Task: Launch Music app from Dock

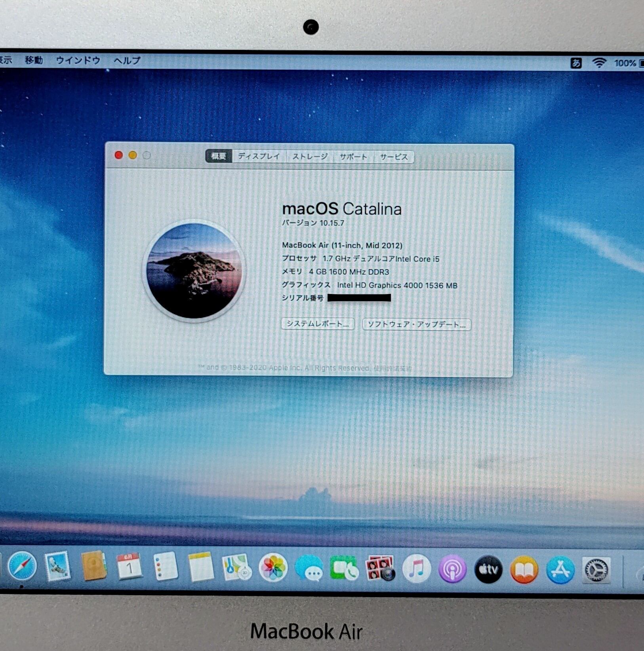Action: [416, 569]
